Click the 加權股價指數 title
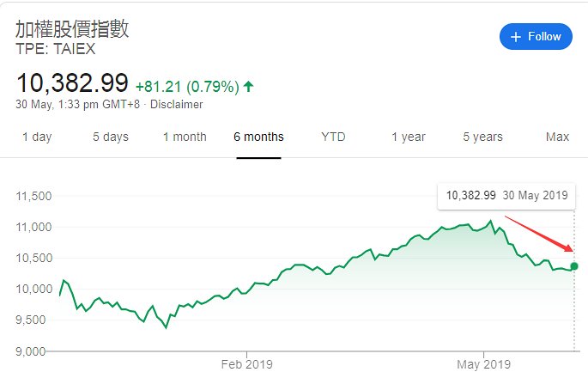The height and width of the screenshot is (378, 588). click(x=72, y=29)
